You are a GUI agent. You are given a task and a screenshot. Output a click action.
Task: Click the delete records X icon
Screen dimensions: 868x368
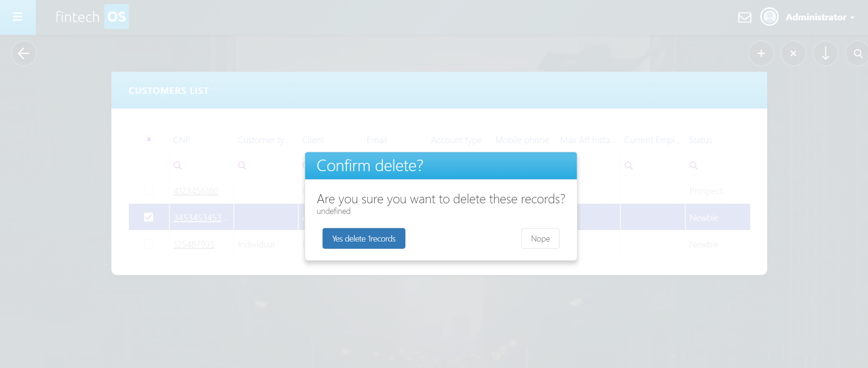click(x=793, y=53)
